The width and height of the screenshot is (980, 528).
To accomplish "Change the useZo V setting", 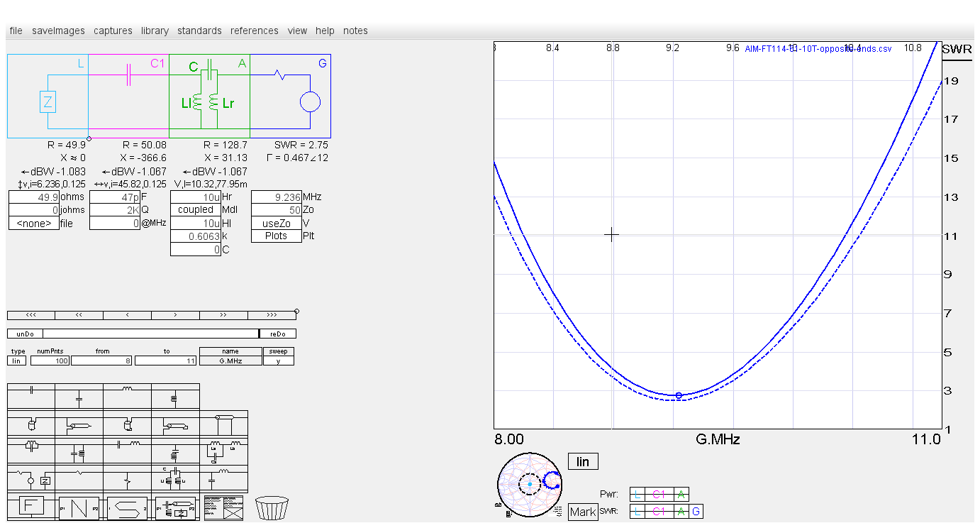I will [277, 223].
